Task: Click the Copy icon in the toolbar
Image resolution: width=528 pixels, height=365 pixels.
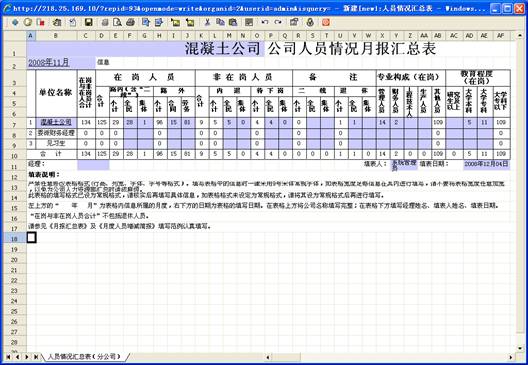Action: point(220,23)
